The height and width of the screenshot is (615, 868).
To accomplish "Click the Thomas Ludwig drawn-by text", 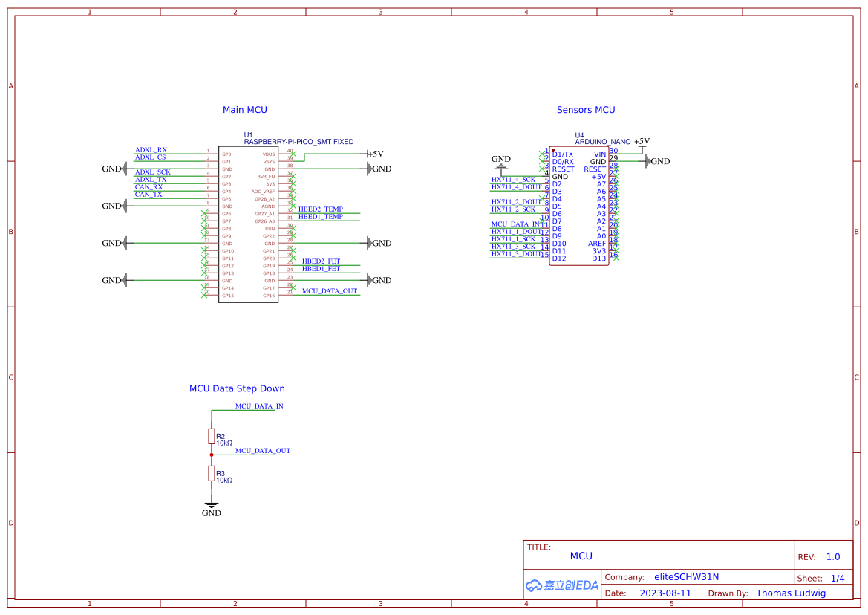I will point(792,593).
